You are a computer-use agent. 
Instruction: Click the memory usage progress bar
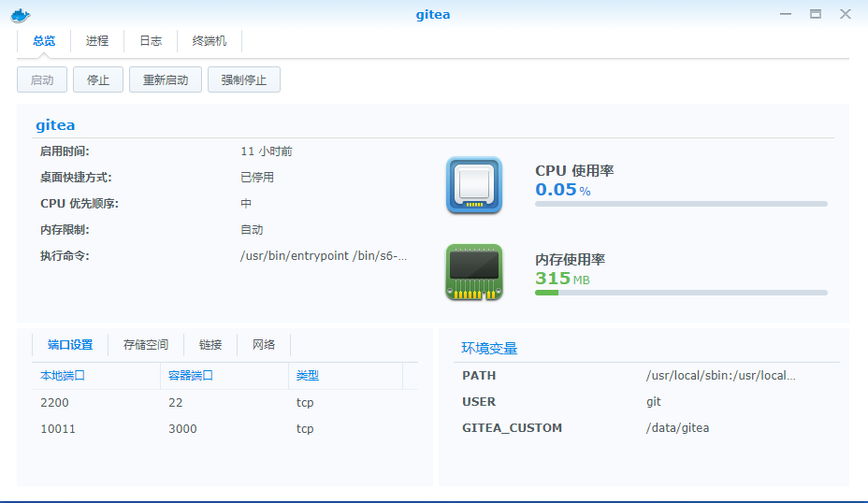tap(681, 293)
